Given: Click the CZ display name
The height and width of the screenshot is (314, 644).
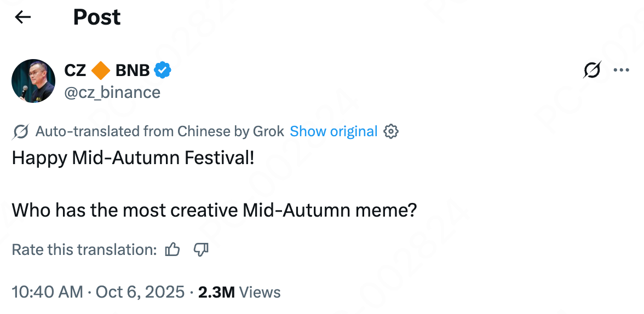Looking at the screenshot, I should coord(76,70).
